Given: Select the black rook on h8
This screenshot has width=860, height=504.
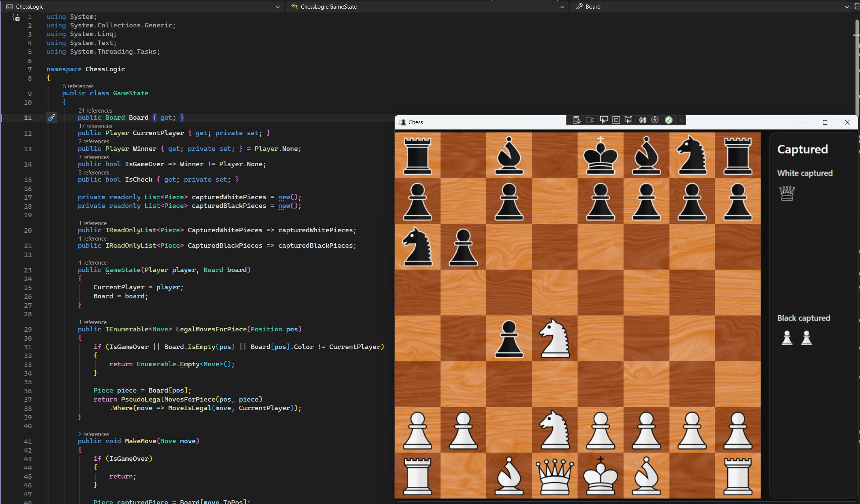Looking at the screenshot, I should tap(738, 155).
